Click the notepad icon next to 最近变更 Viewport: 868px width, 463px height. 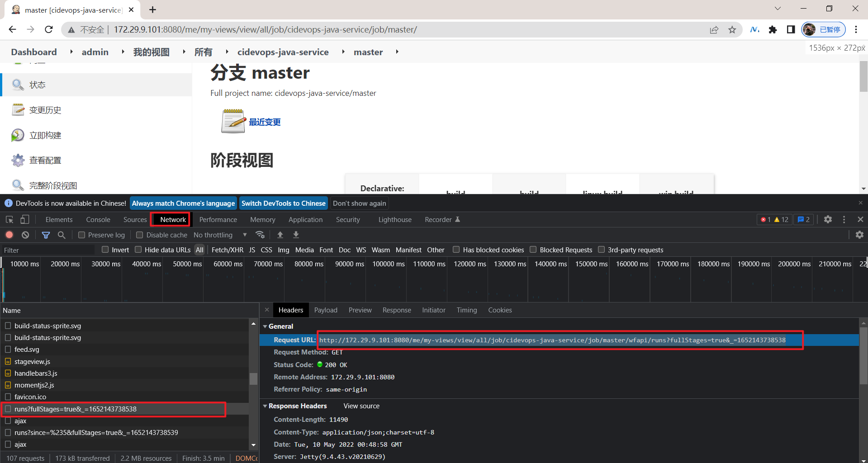(x=233, y=121)
